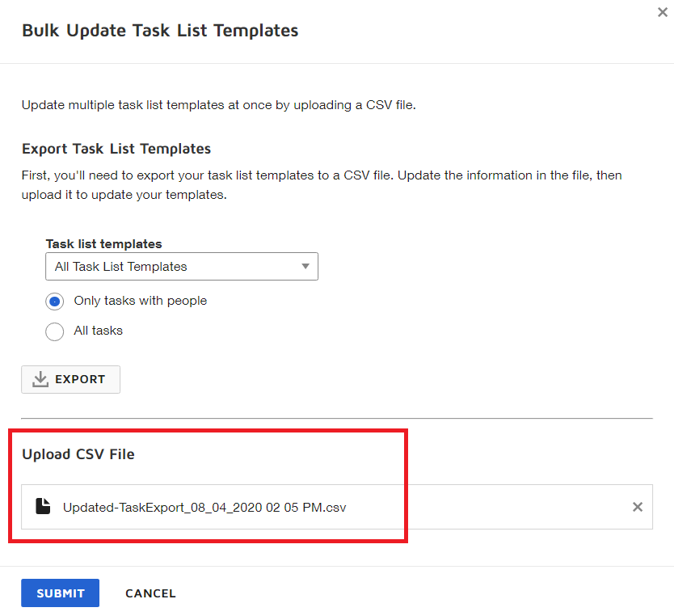Click the 'Task list templates' field label
Screen dimensions: 674x616
pyautogui.click(x=103, y=244)
